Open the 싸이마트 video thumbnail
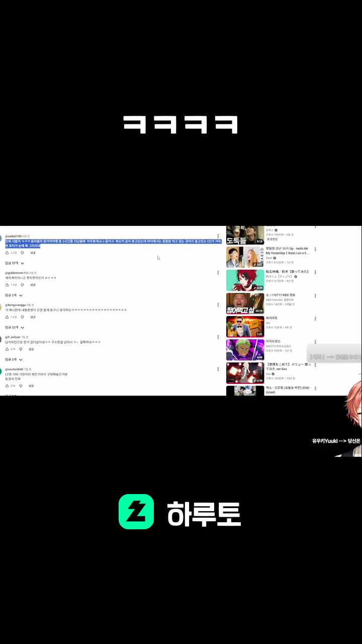362x644 pixels. (x=245, y=327)
